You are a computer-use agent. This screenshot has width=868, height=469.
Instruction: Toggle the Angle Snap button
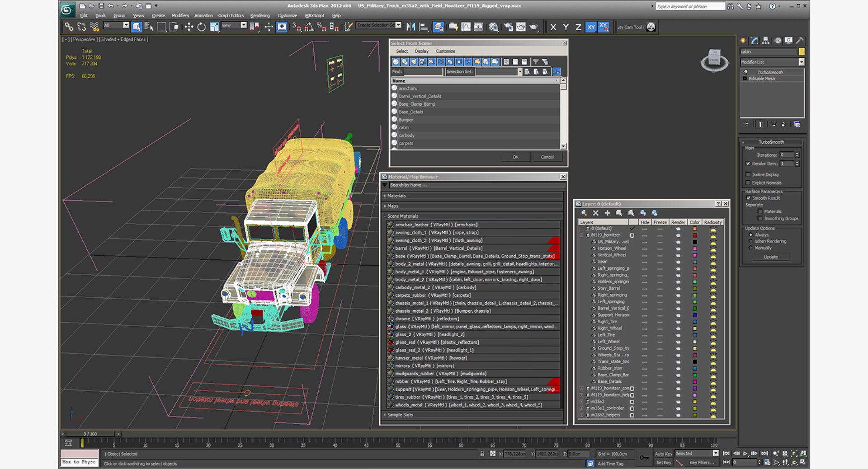(309, 27)
